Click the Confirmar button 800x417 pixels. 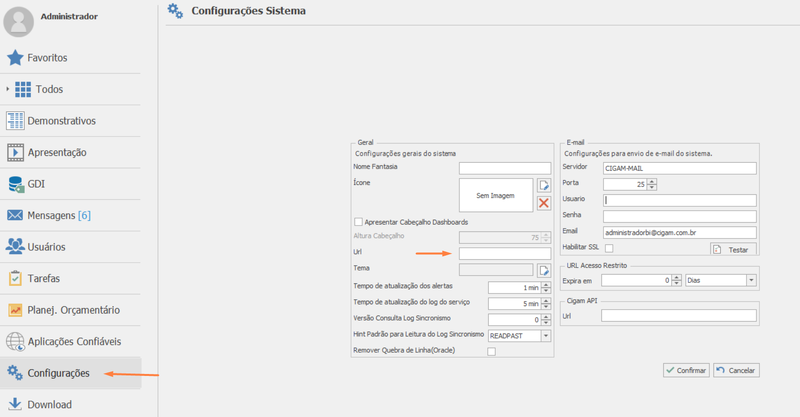(686, 370)
